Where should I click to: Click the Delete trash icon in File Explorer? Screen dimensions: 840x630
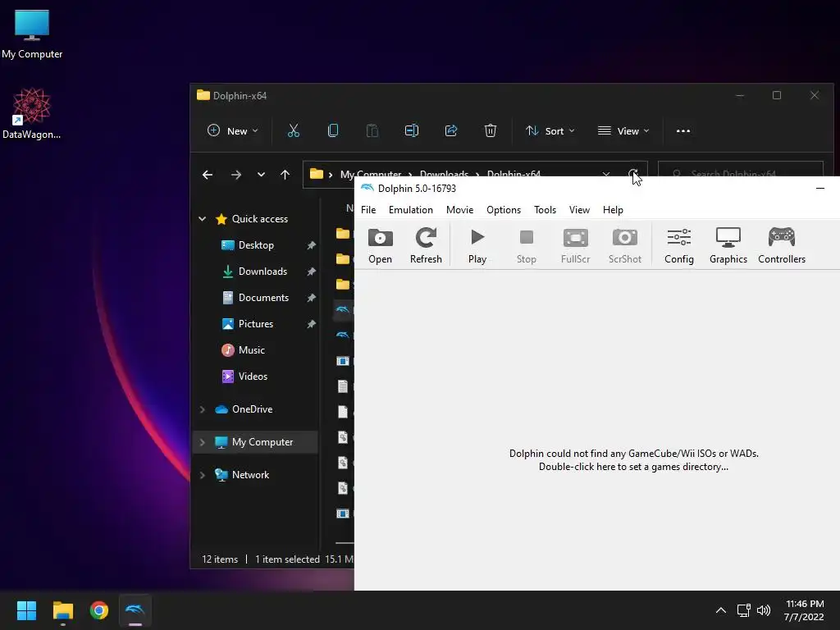click(x=491, y=130)
